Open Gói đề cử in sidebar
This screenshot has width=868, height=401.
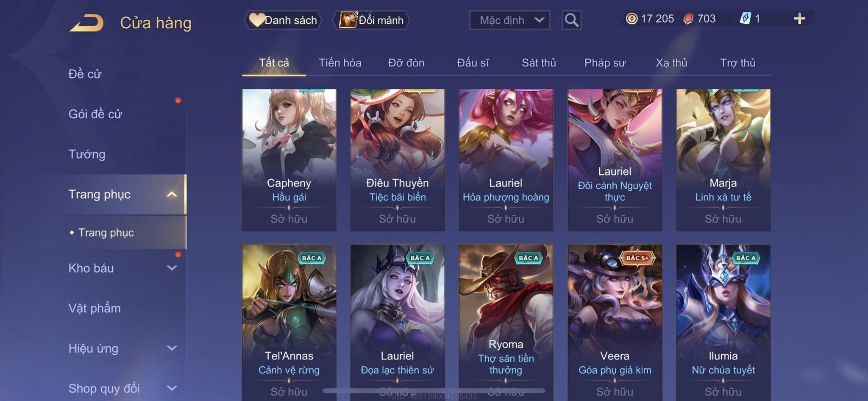[x=95, y=114]
